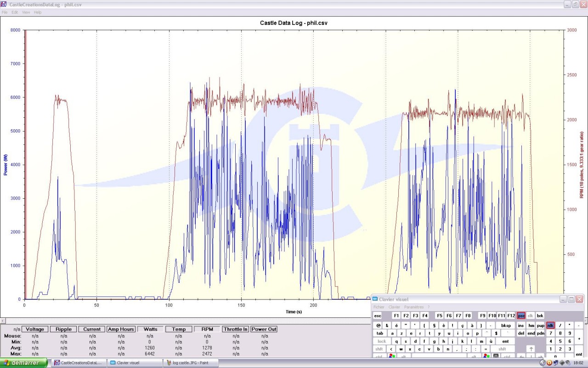The height and width of the screenshot is (368, 588).
Task: Toggle the Power Out series button
Action: point(264,329)
